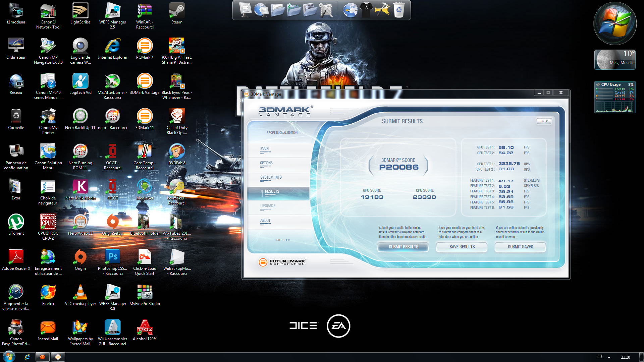This screenshot has height=362, width=644.
Task: Click the SUBMIT SAVED button
Action: 520,247
